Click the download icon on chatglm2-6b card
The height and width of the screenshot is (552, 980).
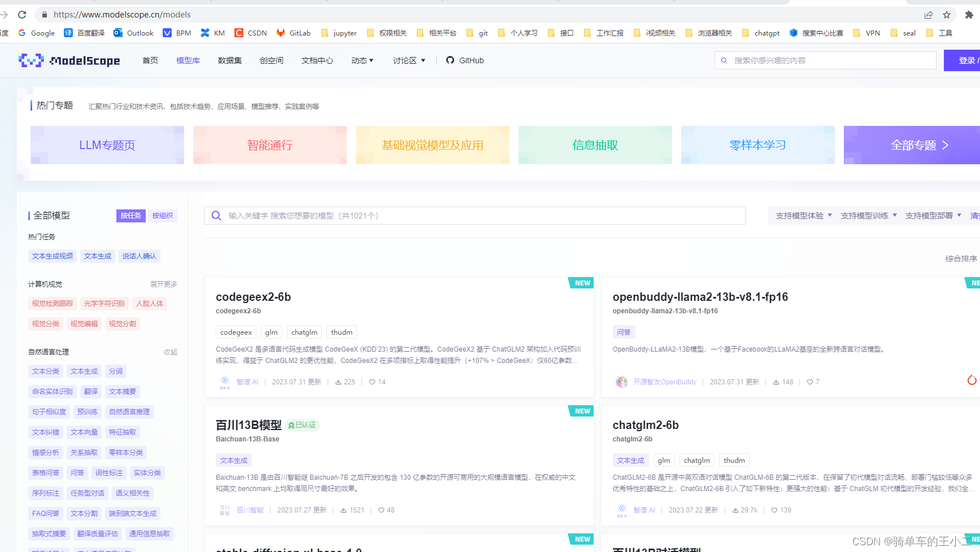pos(735,510)
